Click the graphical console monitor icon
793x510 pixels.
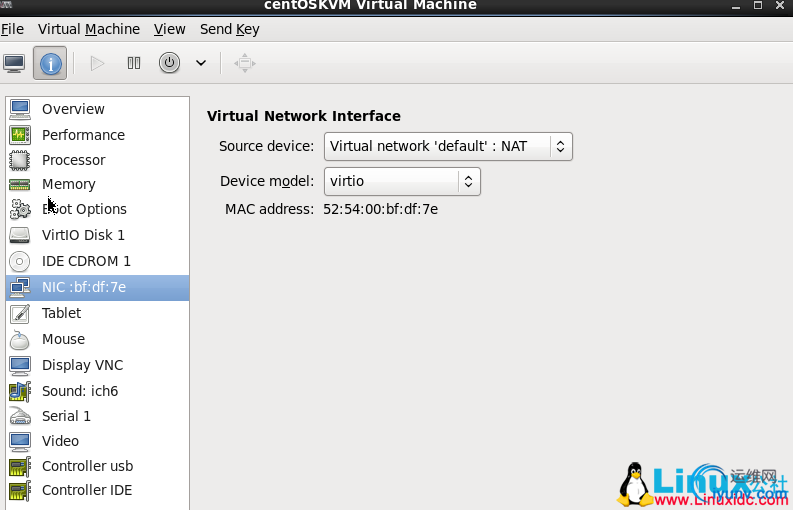[14, 63]
